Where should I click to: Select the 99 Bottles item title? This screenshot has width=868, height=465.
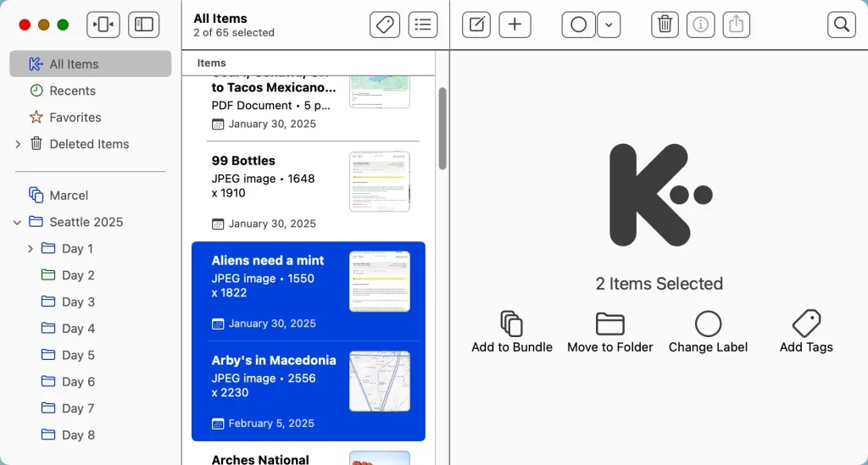coord(243,160)
